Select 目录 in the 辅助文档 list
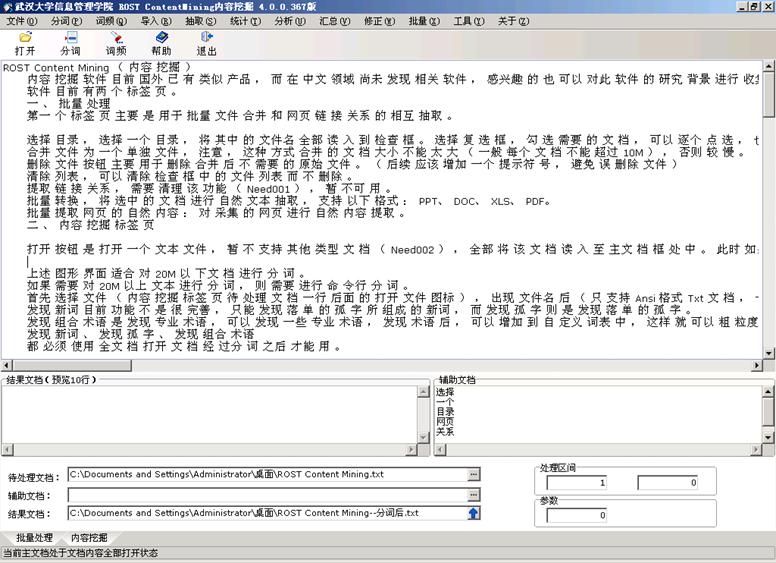 [x=445, y=412]
